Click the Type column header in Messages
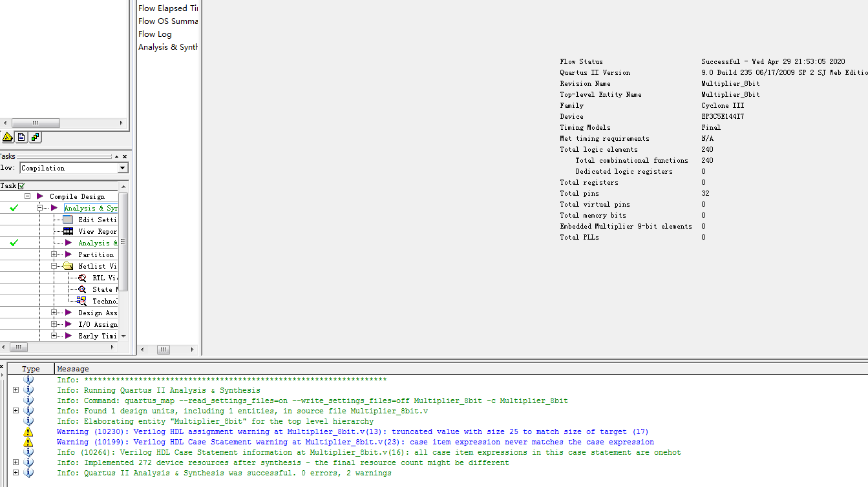Screen dimensions: 868x487 coord(31,369)
